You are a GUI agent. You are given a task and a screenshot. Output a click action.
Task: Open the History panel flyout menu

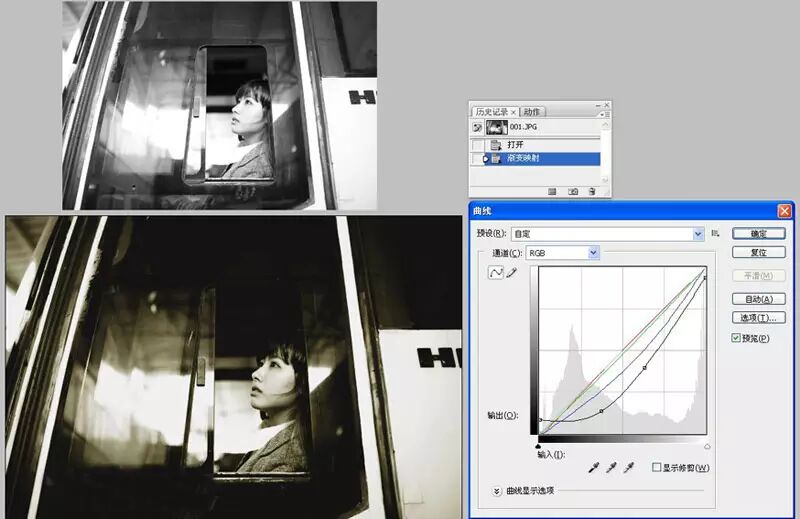point(605,115)
